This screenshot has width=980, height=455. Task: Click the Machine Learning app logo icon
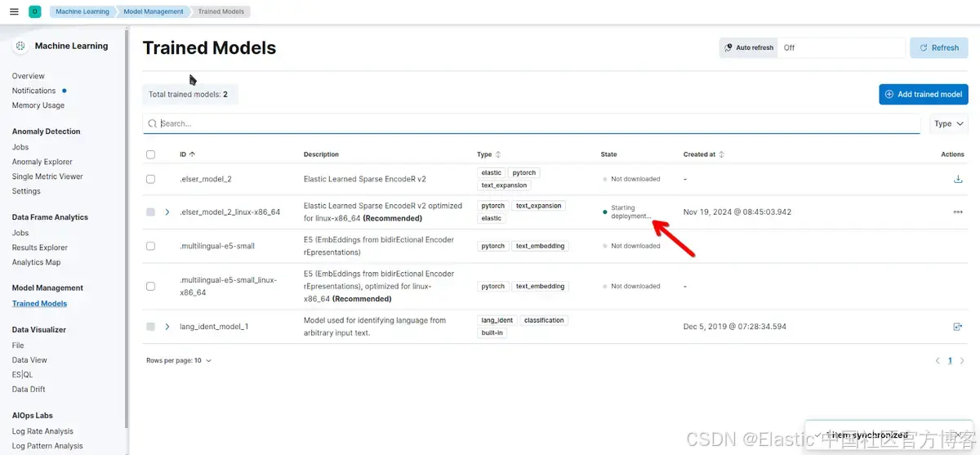tap(20, 46)
